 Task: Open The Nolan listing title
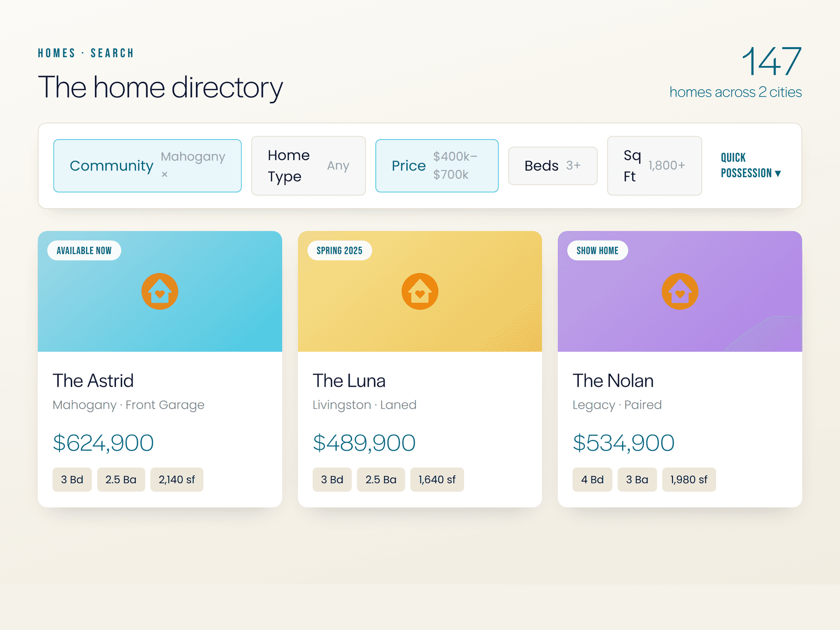click(x=613, y=381)
